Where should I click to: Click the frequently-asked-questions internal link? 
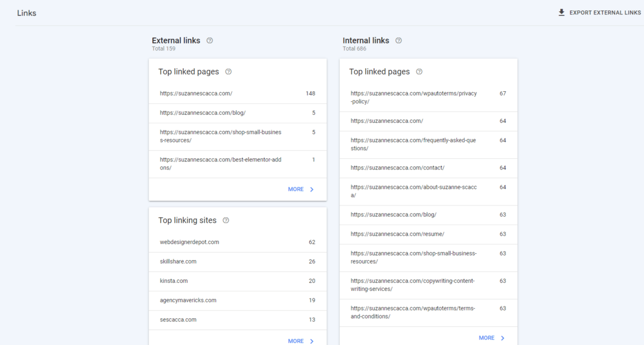(412, 144)
